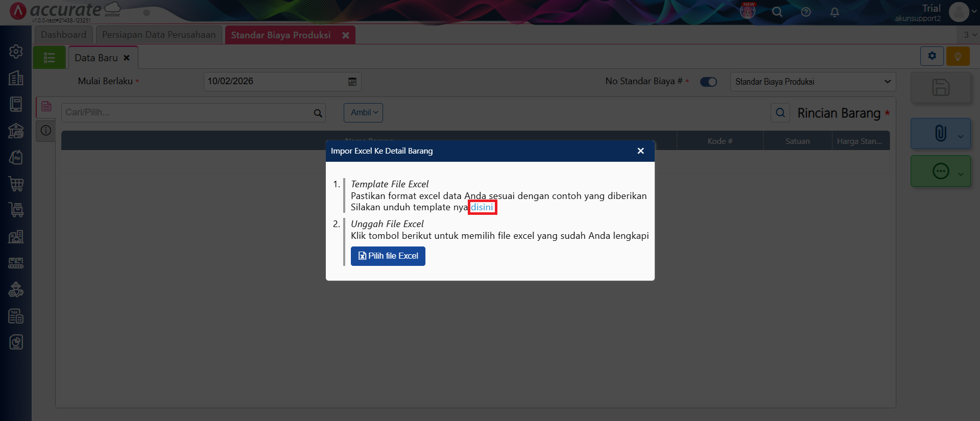Click the paperclip attachment button
Image resolution: width=980 pixels, height=421 pixels.
click(940, 134)
